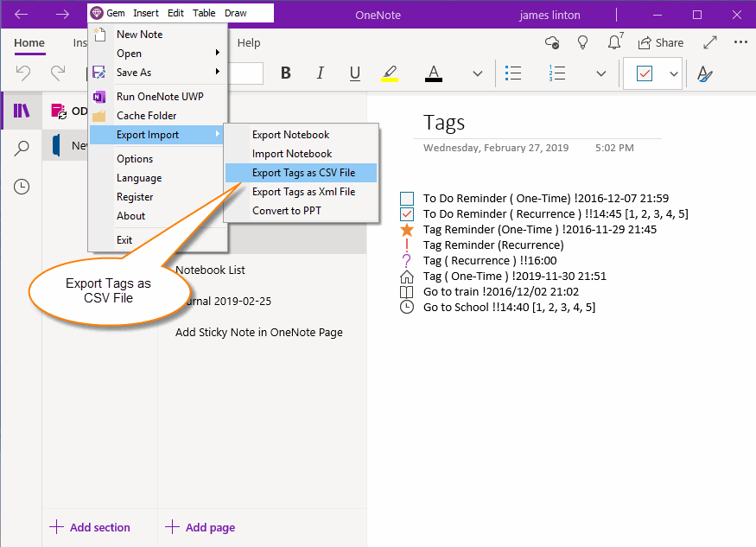The image size is (756, 547).
Task: Click the book tag on Go to train
Action: [x=407, y=292]
